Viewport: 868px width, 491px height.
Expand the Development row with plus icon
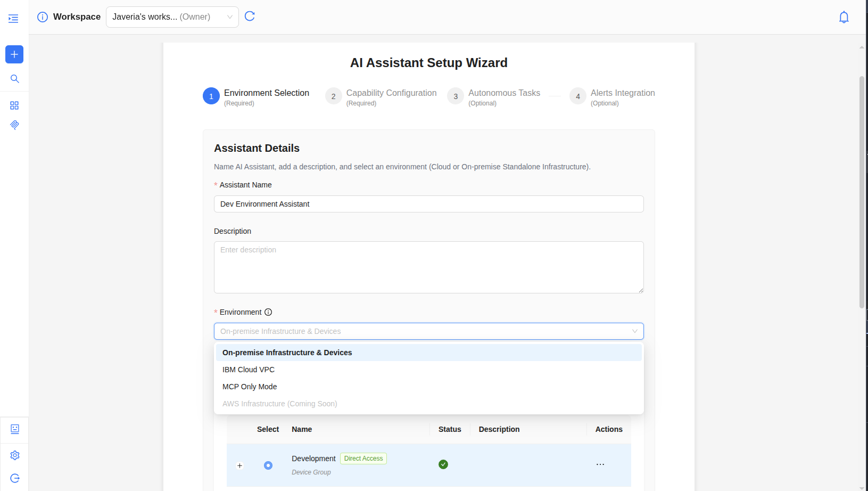point(240,465)
